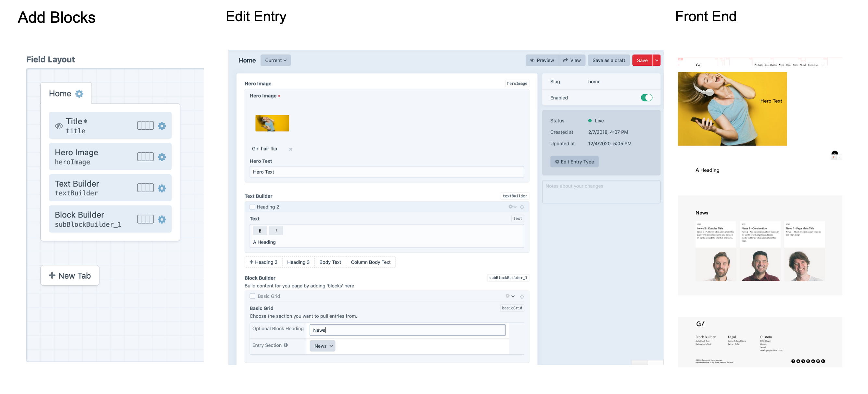Open the Hero Image field settings gear
868x394 pixels.
162,156
